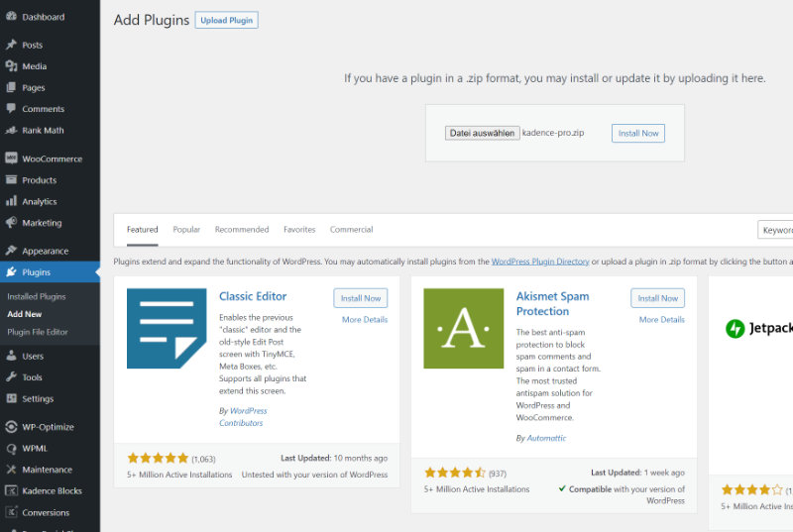Install the Classic Editor plugin
Viewport: 793px width, 532px height.
360,298
